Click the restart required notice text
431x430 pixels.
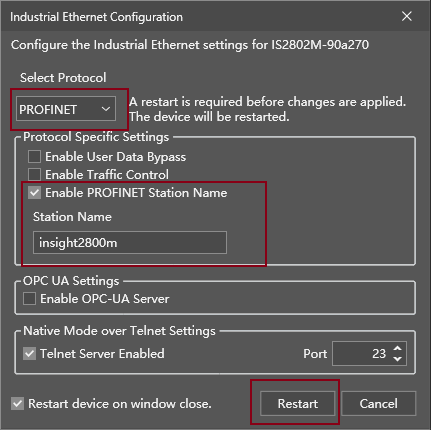click(x=267, y=109)
